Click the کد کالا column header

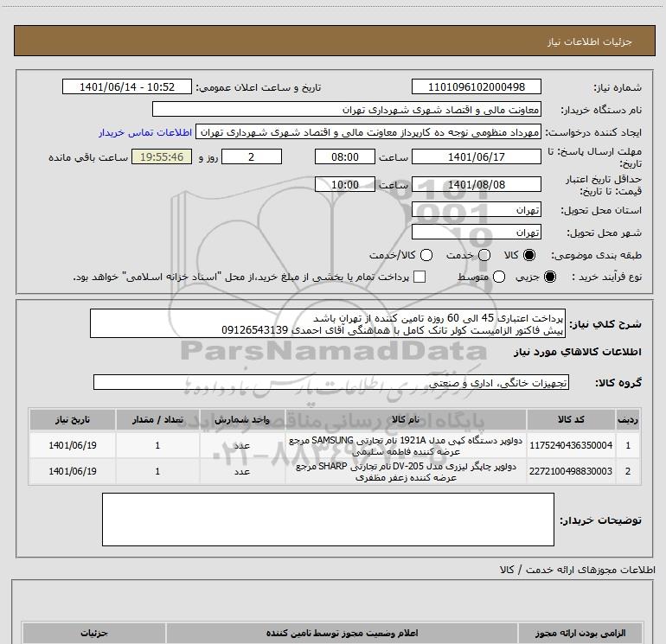tap(571, 419)
